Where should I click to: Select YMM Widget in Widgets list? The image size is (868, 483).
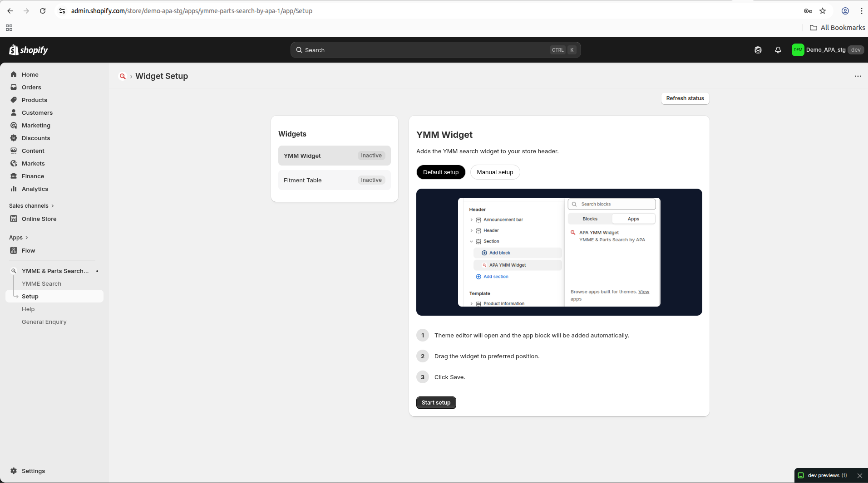[x=334, y=156]
